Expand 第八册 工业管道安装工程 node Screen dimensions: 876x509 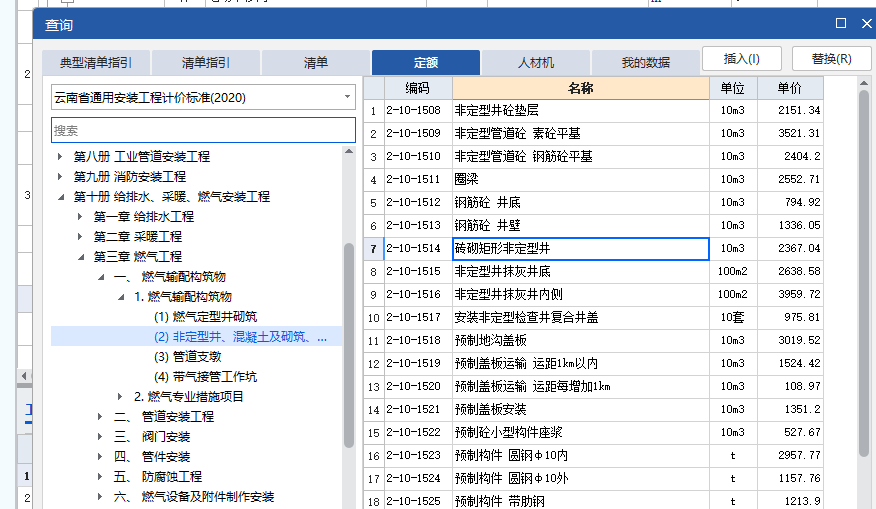[x=60, y=156]
